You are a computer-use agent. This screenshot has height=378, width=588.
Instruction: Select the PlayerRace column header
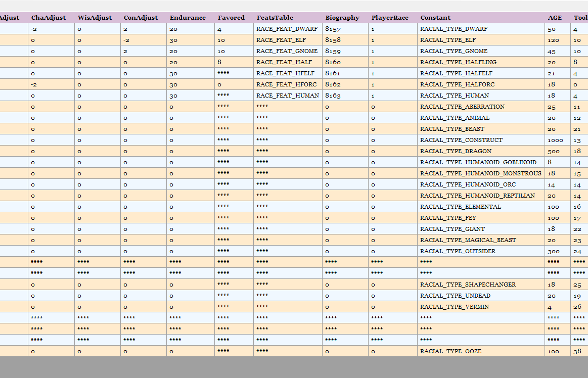(x=390, y=18)
